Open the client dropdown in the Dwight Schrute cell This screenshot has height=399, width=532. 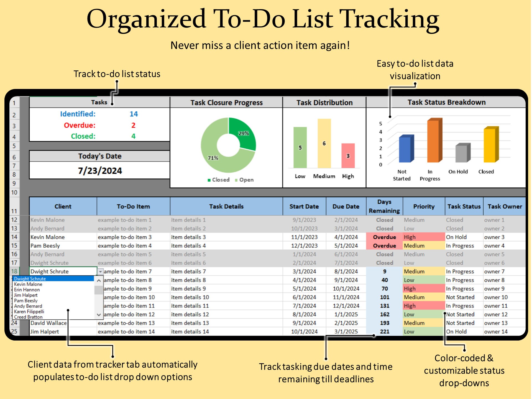[x=100, y=271]
